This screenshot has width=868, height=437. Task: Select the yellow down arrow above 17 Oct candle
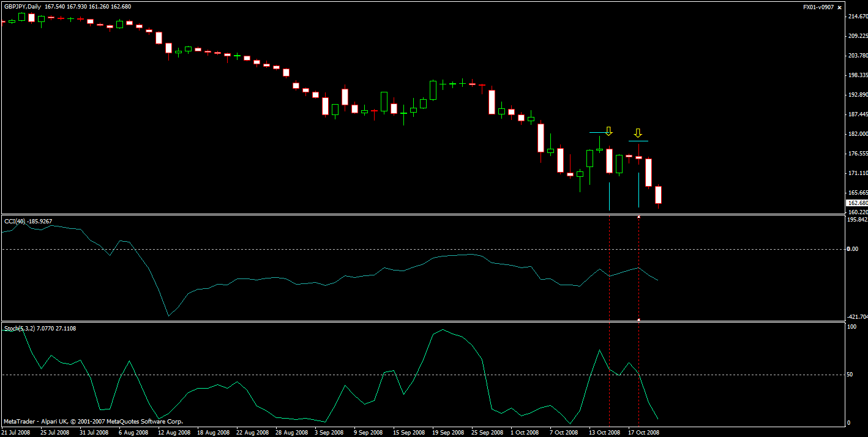coord(638,133)
